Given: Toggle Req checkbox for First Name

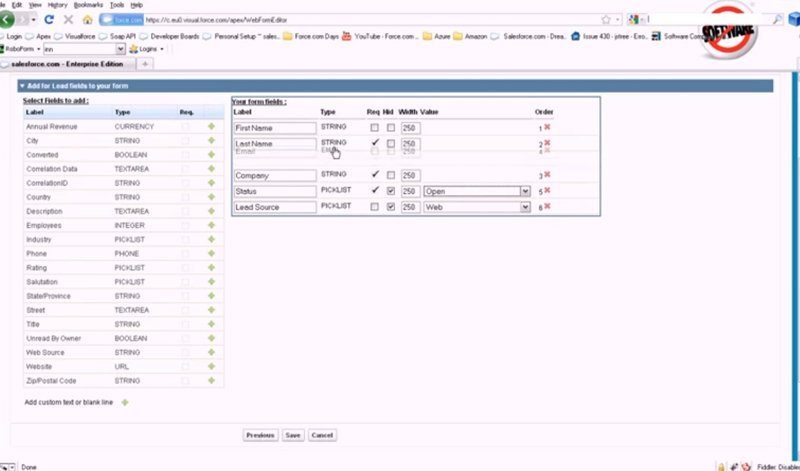Looking at the screenshot, I should 374,128.
